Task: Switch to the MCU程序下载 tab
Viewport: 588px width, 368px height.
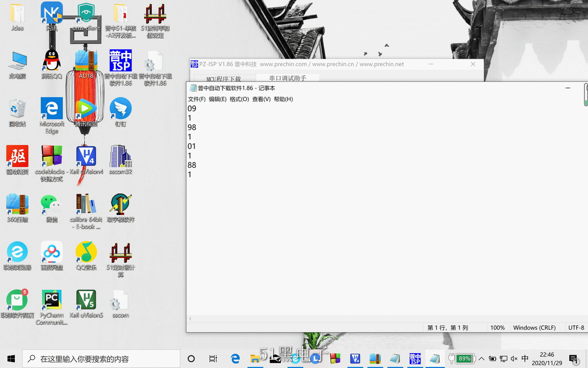Action: point(223,79)
